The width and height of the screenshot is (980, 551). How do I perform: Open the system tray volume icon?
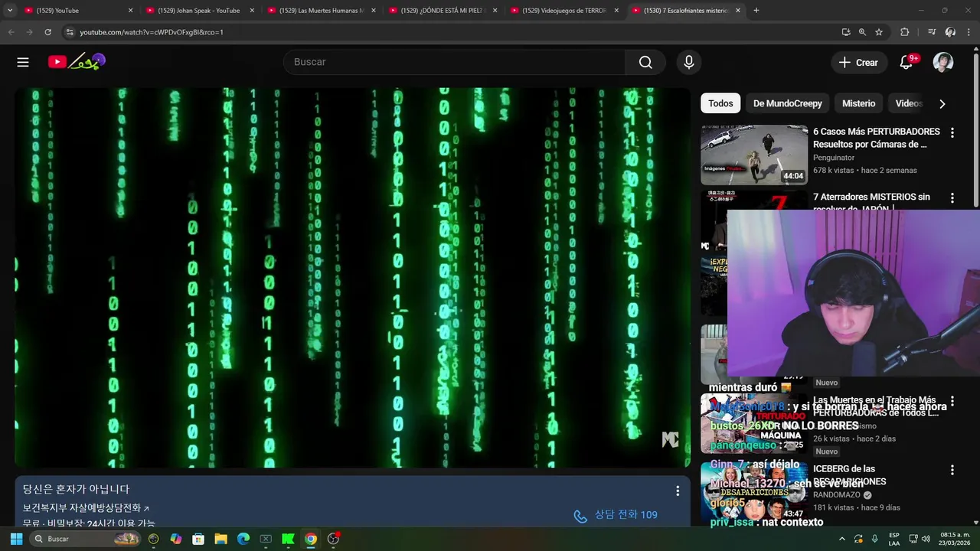926,539
